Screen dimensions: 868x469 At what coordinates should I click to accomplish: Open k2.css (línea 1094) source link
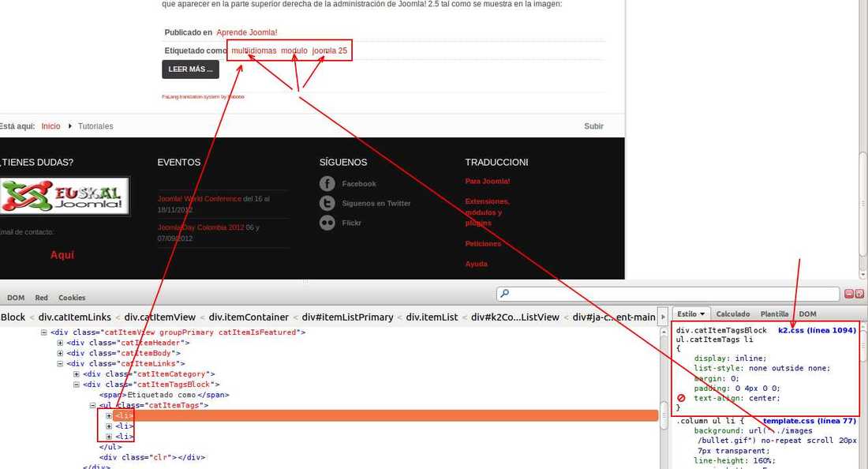[x=817, y=330]
